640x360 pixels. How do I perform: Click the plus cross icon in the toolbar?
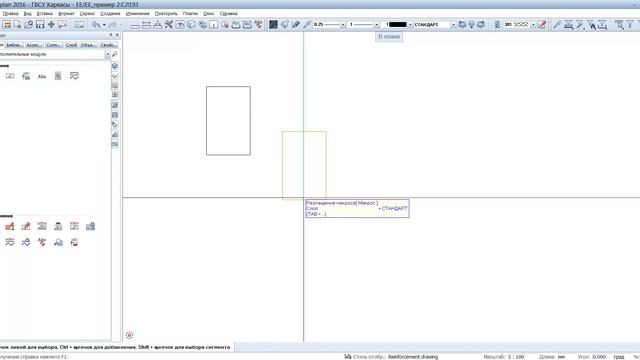(51, 24)
